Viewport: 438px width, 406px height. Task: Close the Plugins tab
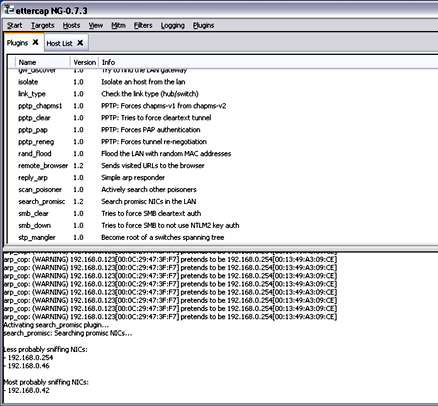coord(35,42)
